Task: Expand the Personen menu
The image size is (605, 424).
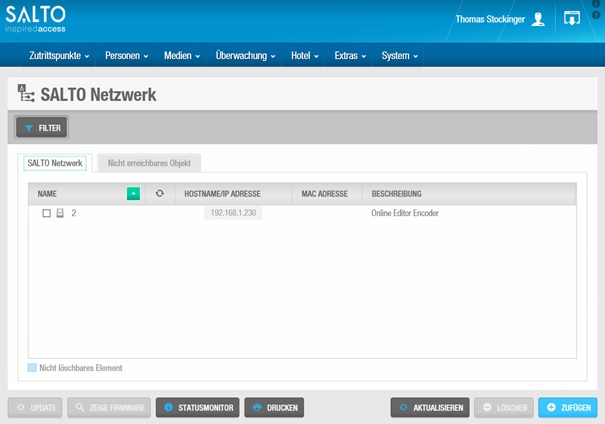Action: [127, 56]
